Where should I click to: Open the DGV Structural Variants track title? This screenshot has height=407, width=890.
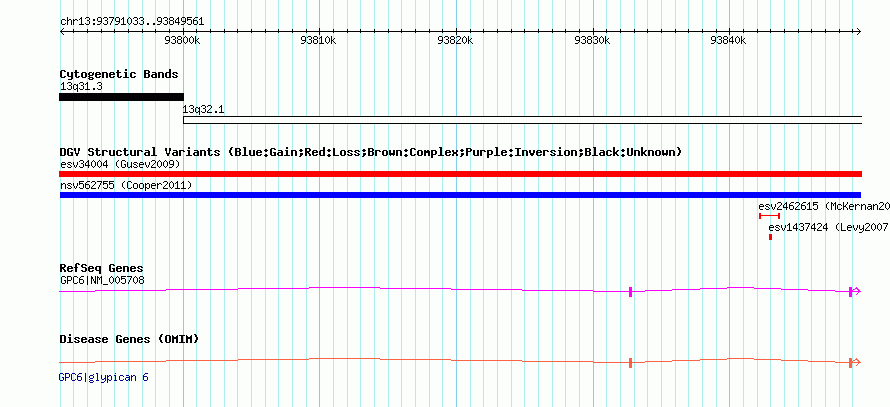371,152
